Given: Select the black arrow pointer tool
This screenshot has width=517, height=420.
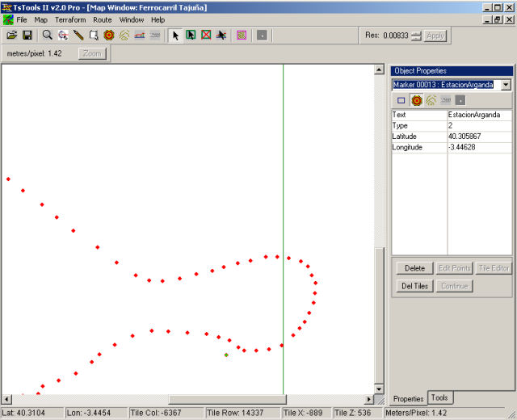Looking at the screenshot, I should 175,36.
